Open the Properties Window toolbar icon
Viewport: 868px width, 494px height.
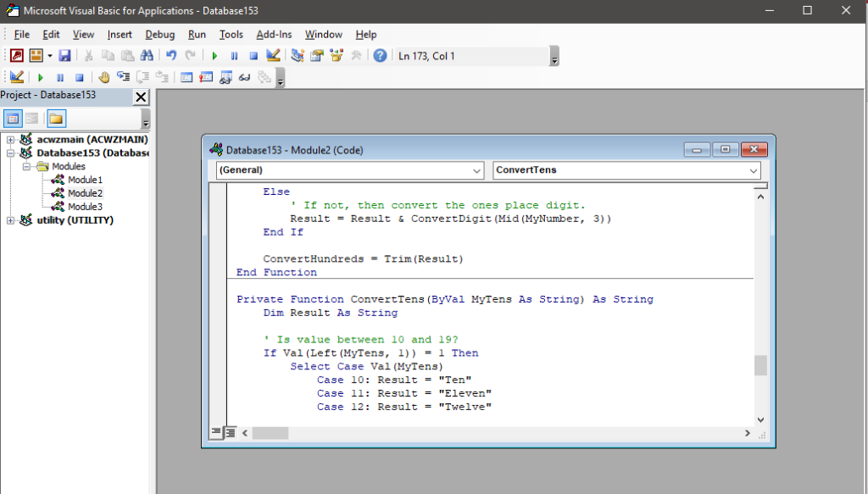pos(317,55)
